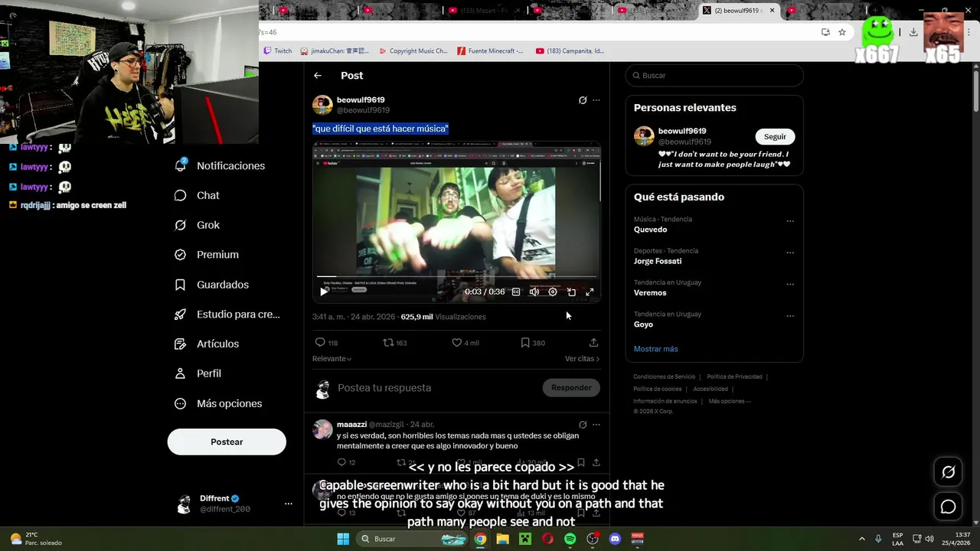980x551 pixels.
Task: Toggle video picture-in-picture mode
Action: pyautogui.click(x=571, y=292)
